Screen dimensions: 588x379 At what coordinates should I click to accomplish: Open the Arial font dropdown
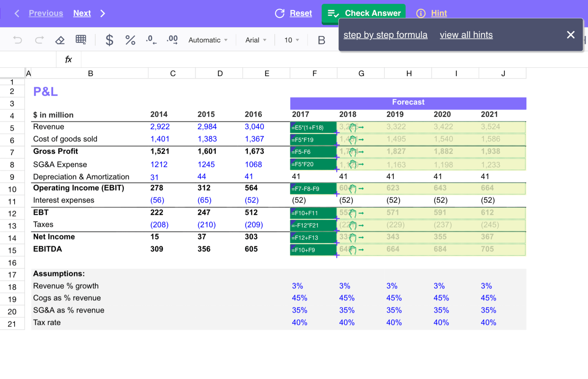tap(256, 40)
